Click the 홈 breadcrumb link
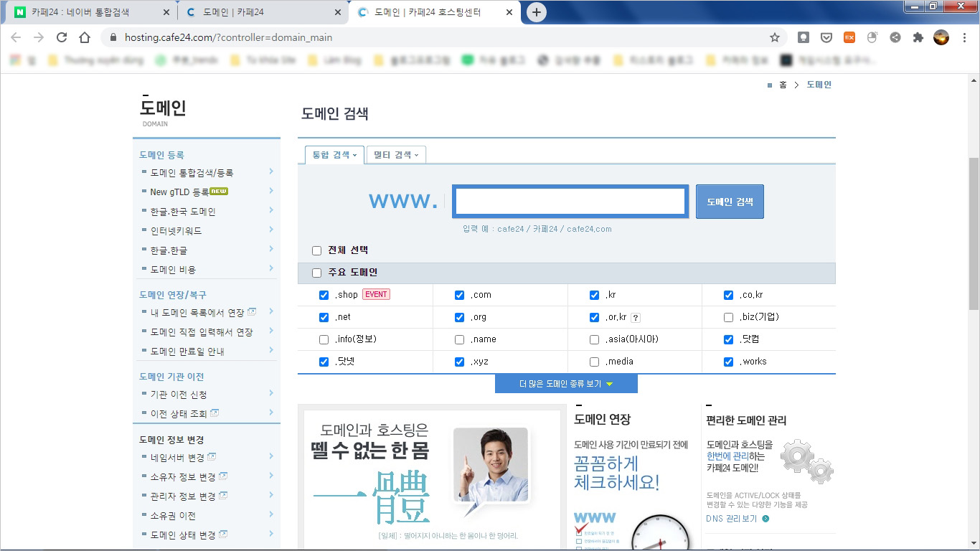 click(783, 85)
